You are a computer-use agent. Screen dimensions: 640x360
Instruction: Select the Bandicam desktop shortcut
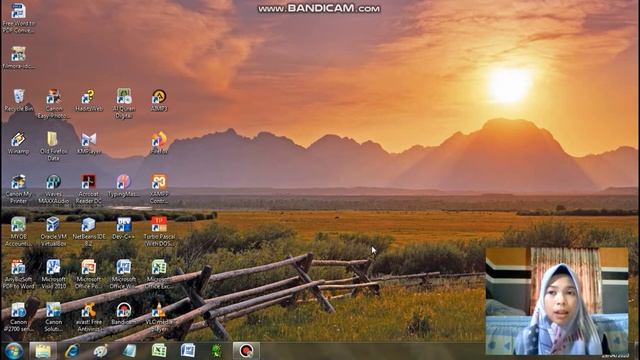pyautogui.click(x=124, y=314)
